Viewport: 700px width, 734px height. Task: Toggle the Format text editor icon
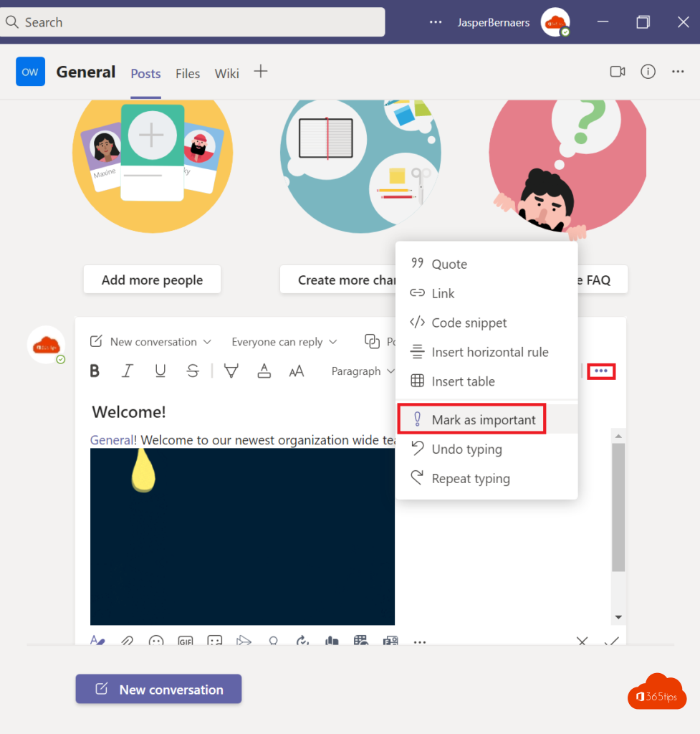97,640
